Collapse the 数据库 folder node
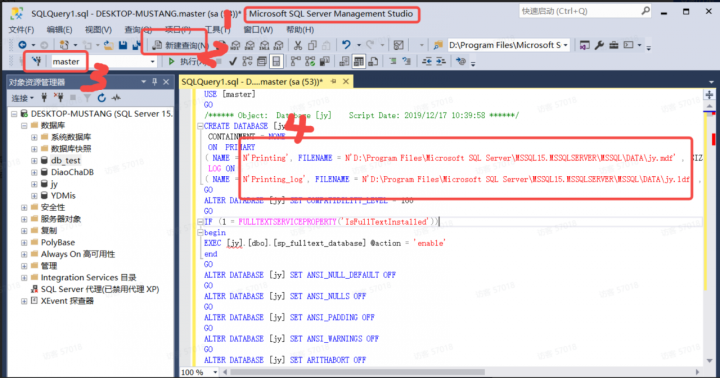The height and width of the screenshot is (378, 720). coord(24,125)
